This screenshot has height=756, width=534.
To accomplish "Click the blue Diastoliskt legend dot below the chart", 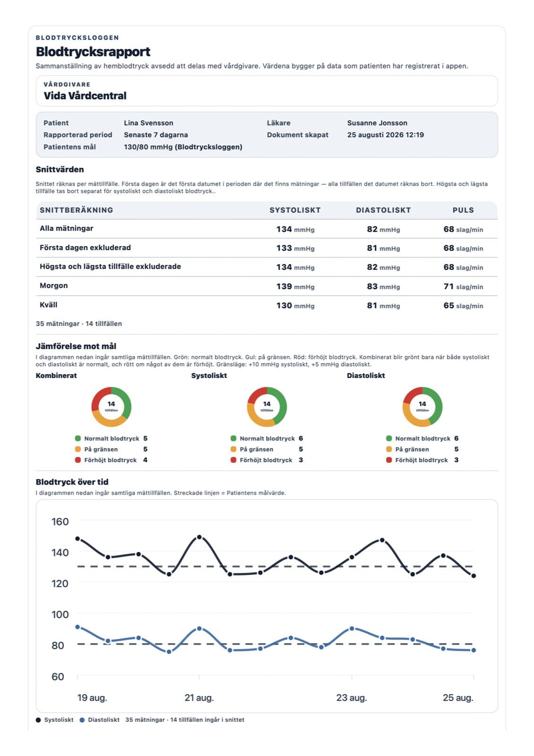I will [x=82, y=720].
